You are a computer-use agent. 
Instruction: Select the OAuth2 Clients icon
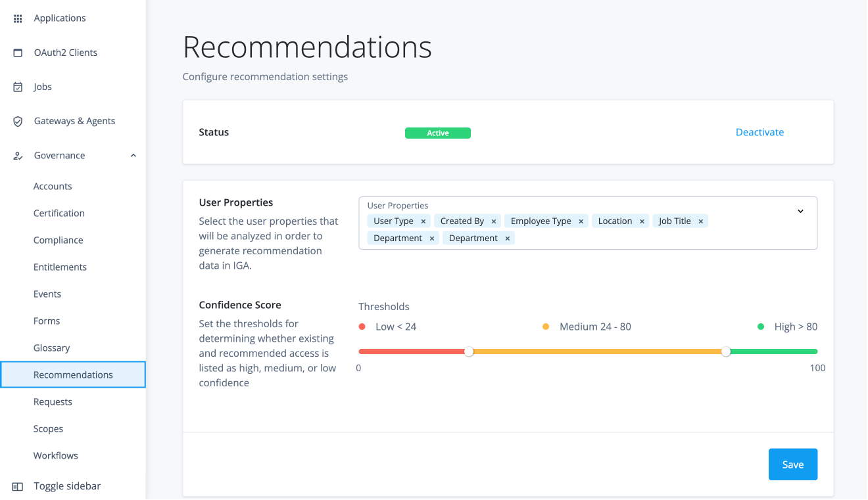click(18, 52)
